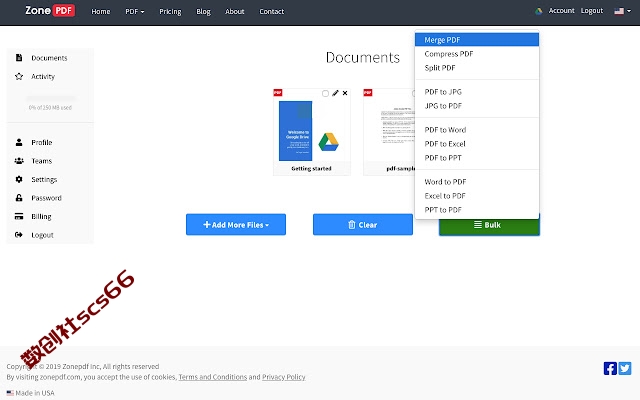Screen dimensions: 640x400
Task: Click PDF badge on pdf-sample card
Action: click(368, 93)
